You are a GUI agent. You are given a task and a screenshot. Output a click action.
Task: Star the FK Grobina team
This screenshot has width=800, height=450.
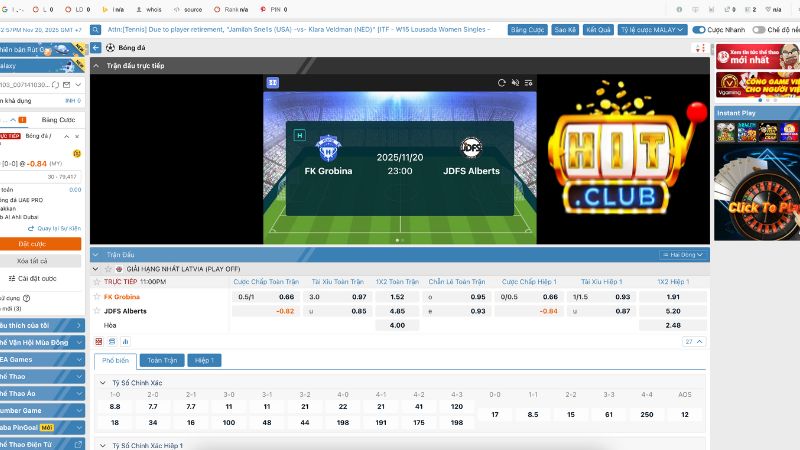[97, 296]
